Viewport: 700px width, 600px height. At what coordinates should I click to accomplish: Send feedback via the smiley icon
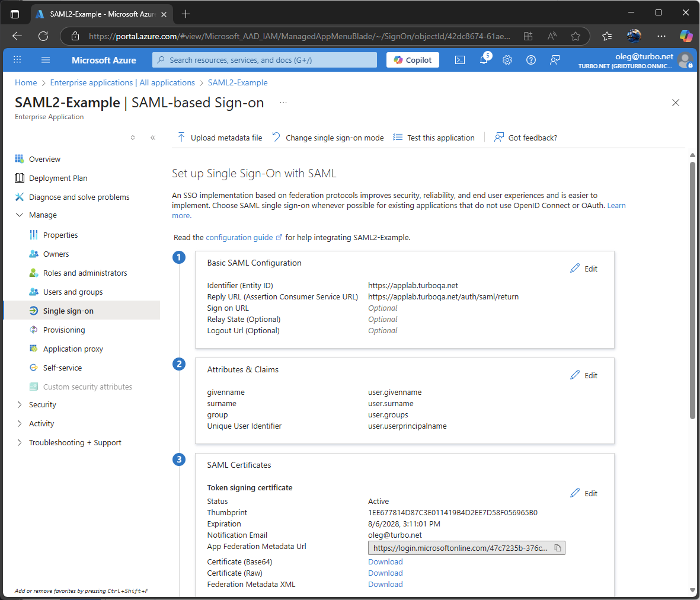(x=554, y=59)
